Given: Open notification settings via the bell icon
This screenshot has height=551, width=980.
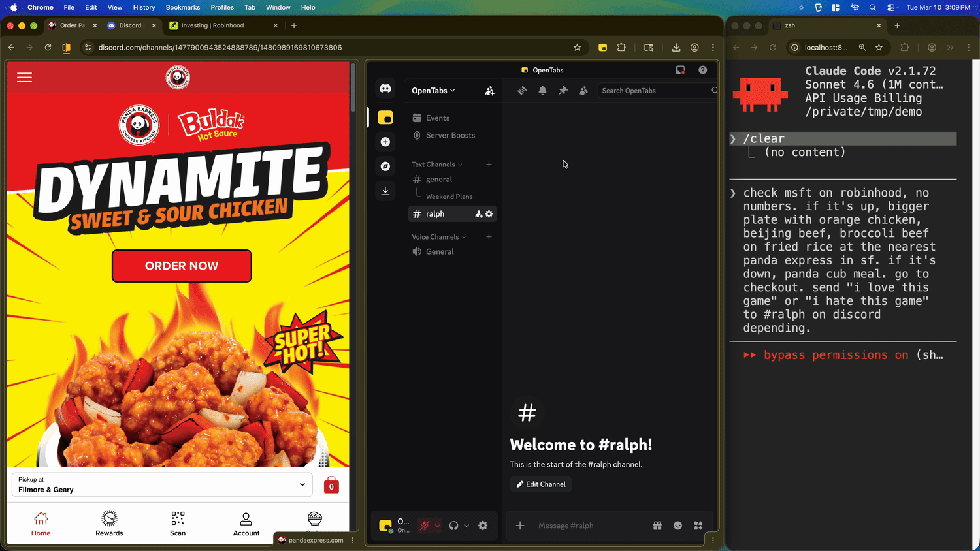Looking at the screenshot, I should point(542,91).
